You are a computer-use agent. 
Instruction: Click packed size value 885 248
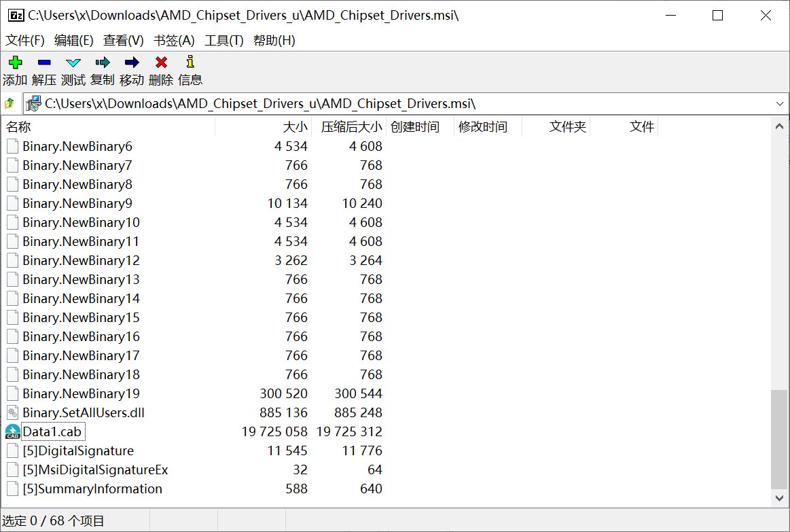[x=358, y=412]
